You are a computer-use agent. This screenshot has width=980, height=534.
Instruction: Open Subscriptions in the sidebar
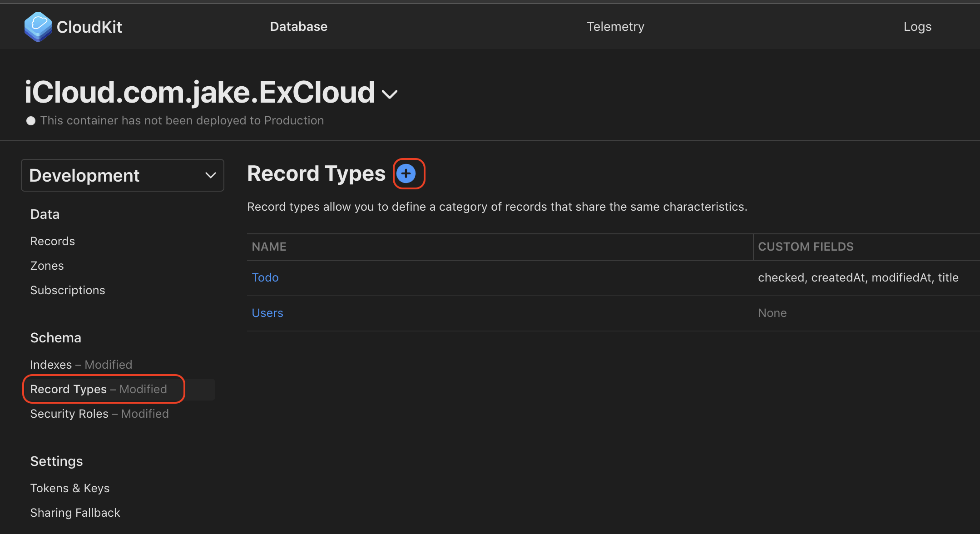[68, 290]
